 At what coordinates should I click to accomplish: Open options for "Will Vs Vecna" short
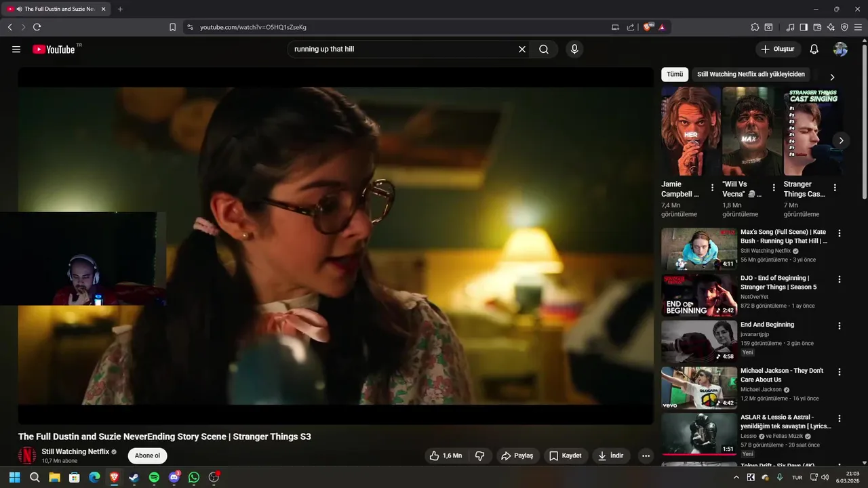pyautogui.click(x=774, y=188)
